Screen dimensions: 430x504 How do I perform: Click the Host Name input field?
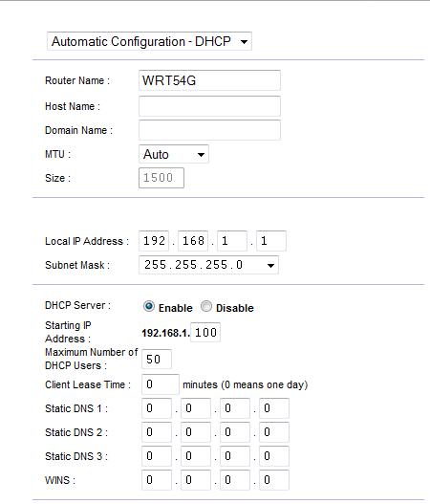(x=209, y=106)
